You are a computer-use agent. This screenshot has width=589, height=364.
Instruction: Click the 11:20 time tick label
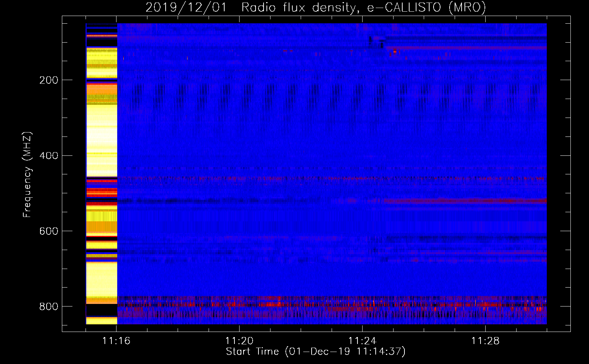[240, 341]
